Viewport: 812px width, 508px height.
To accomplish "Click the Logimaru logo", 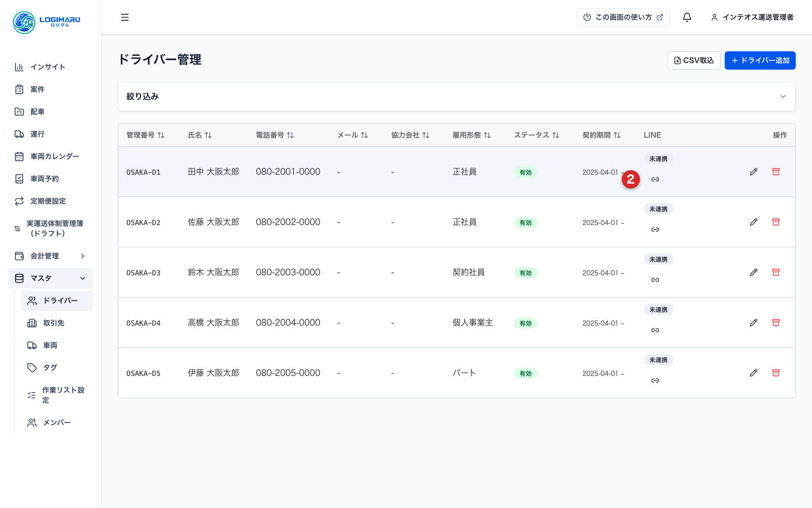I will tap(47, 22).
